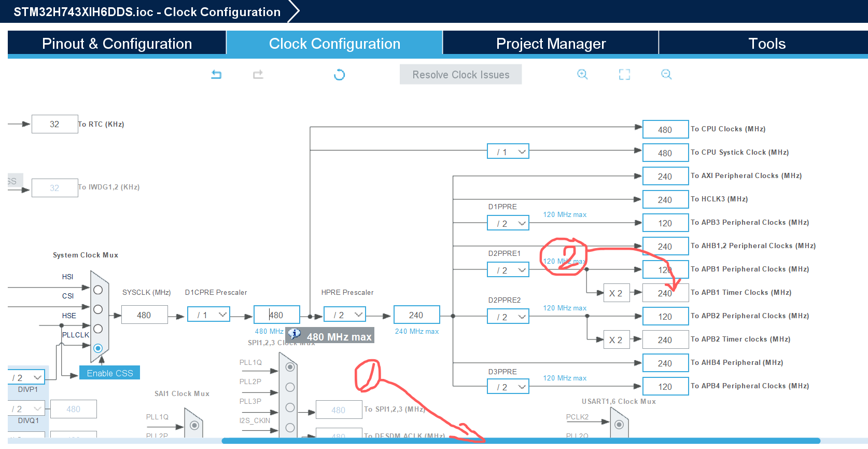868x449 pixels.
Task: Click the refresh clock diagram icon
Action: [339, 75]
